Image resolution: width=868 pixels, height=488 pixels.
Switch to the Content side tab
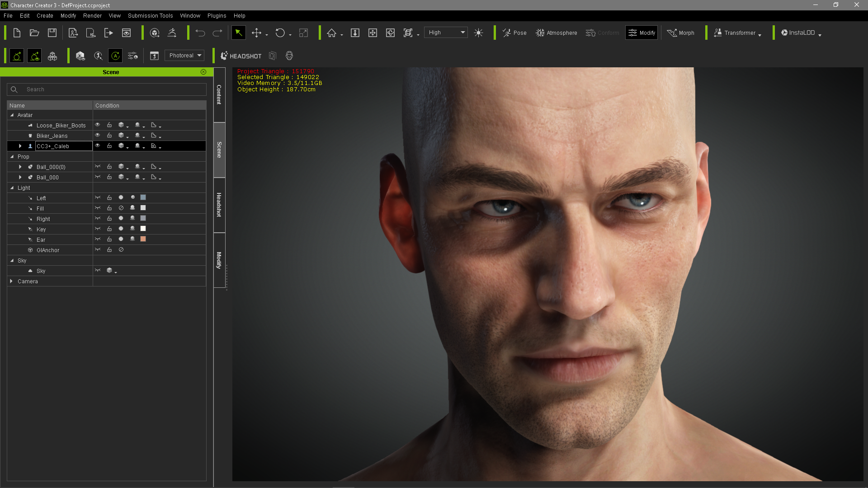219,94
